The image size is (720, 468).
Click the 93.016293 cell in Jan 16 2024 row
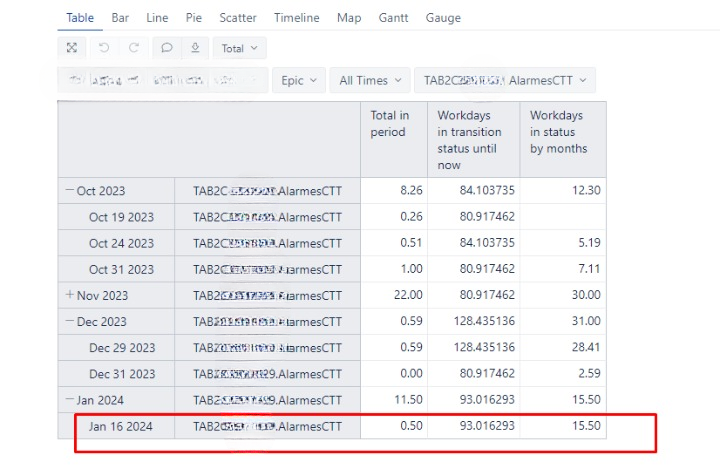click(473, 425)
